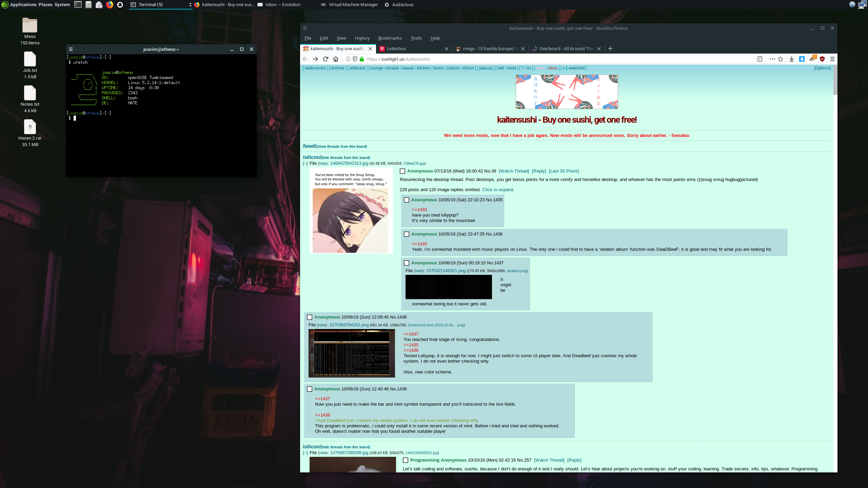
Task: Collapse thread with [–] before 1468425642313.jpg
Action: [x=305, y=163]
